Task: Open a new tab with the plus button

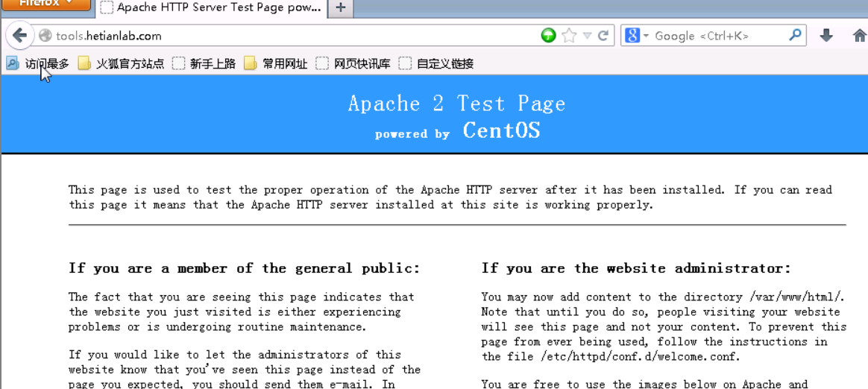Action: click(x=341, y=7)
